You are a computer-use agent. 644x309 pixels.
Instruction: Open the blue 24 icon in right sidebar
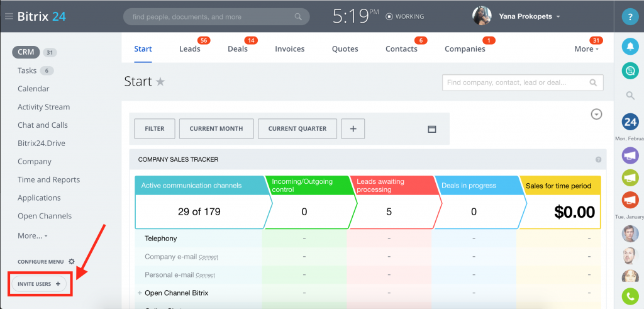point(630,122)
